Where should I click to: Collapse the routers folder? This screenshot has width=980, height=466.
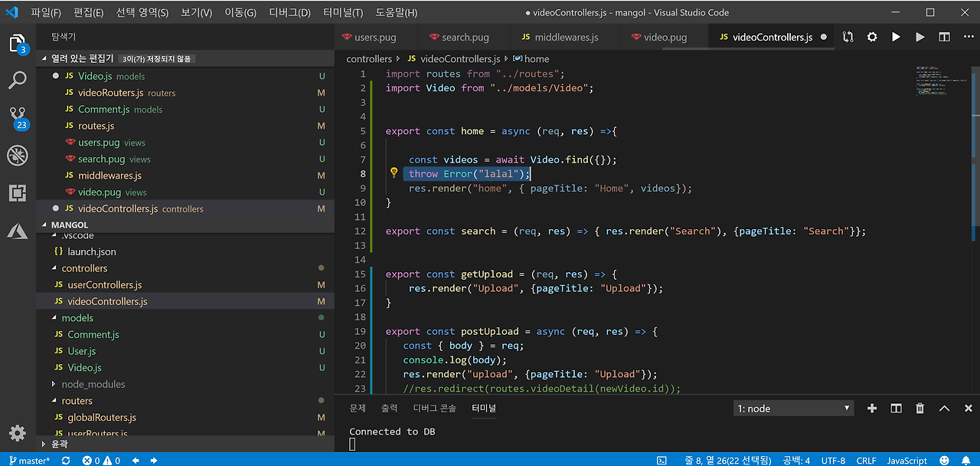(x=185, y=401)
